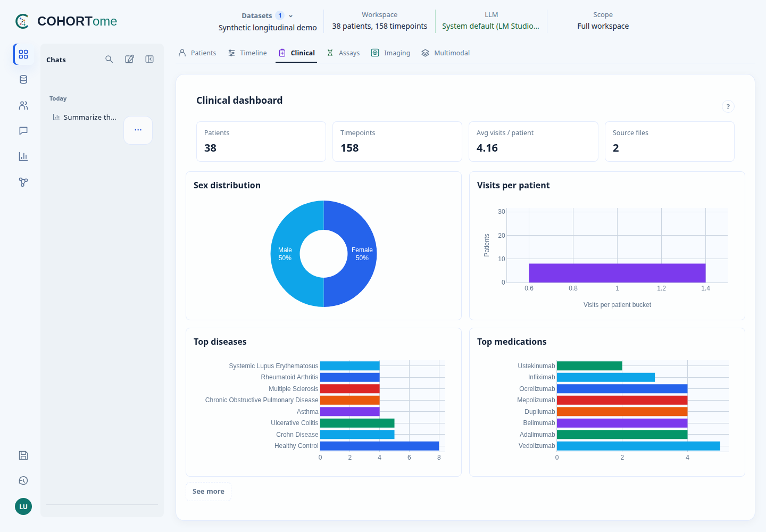Search chats with the magnifier icon
Image resolution: width=766 pixels, height=532 pixels.
(109, 59)
